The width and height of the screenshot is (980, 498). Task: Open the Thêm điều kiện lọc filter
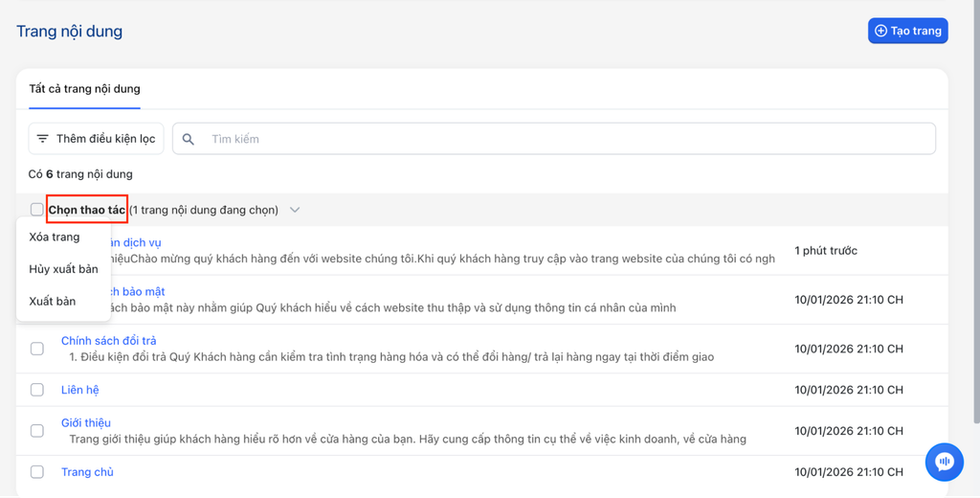[x=96, y=139]
